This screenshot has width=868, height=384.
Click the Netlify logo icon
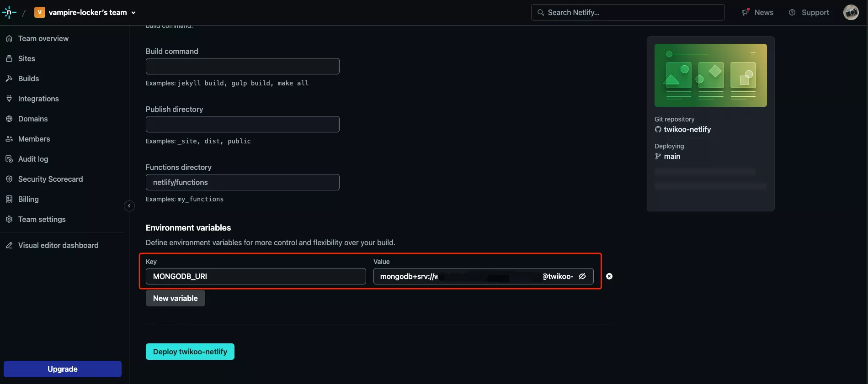9,12
